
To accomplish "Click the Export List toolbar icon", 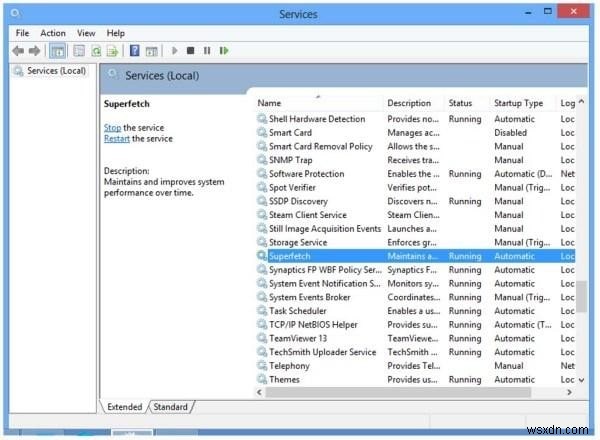I will point(112,51).
